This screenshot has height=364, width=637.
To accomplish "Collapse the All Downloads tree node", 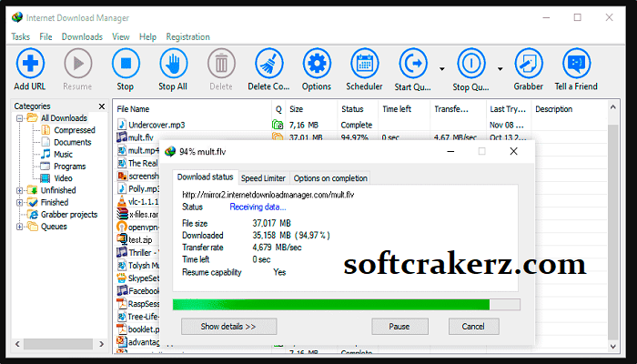I will 19,118.
